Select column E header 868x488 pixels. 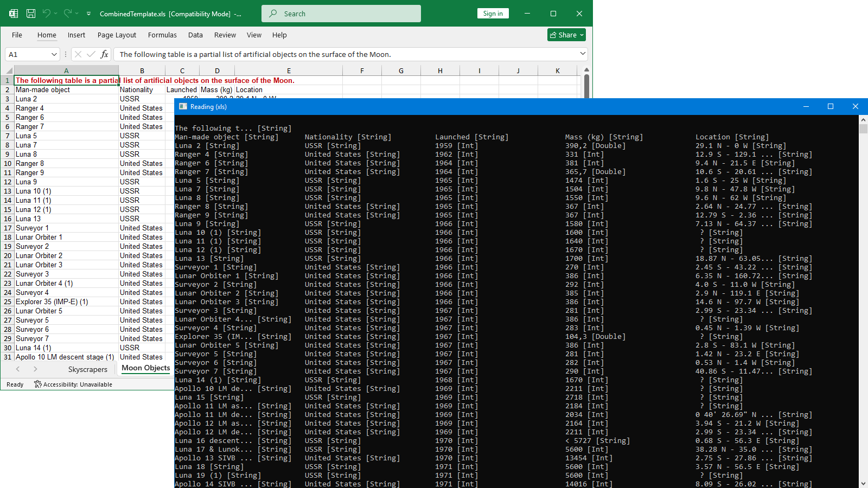click(289, 70)
